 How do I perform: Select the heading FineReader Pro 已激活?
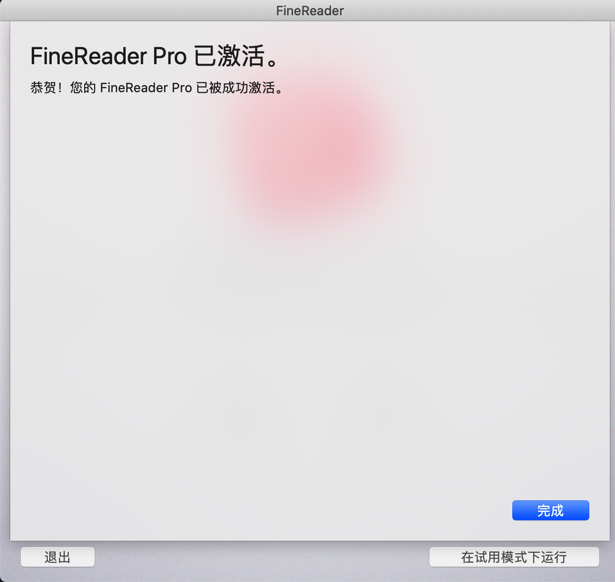(154, 56)
